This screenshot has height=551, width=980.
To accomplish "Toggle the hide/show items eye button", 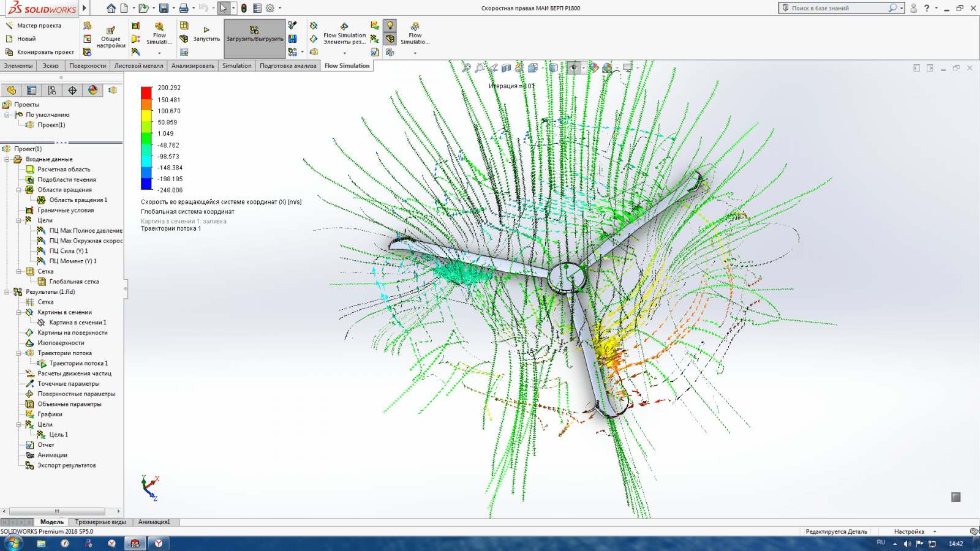I will pos(573,68).
